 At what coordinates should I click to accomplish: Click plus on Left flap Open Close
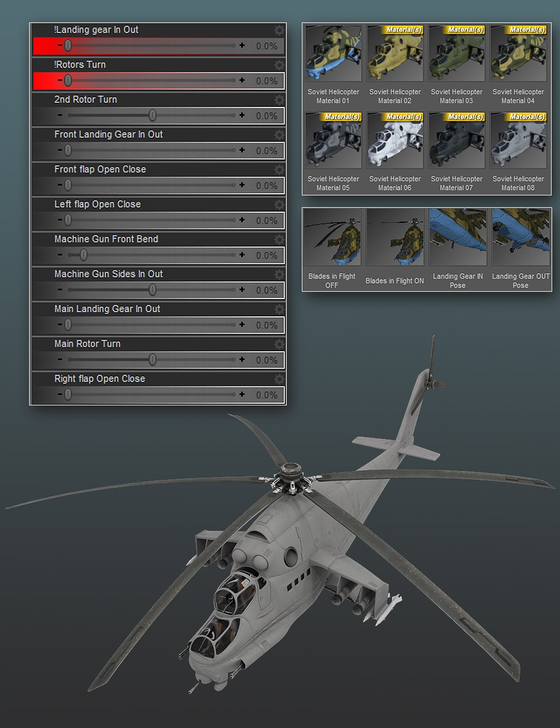coord(242,220)
